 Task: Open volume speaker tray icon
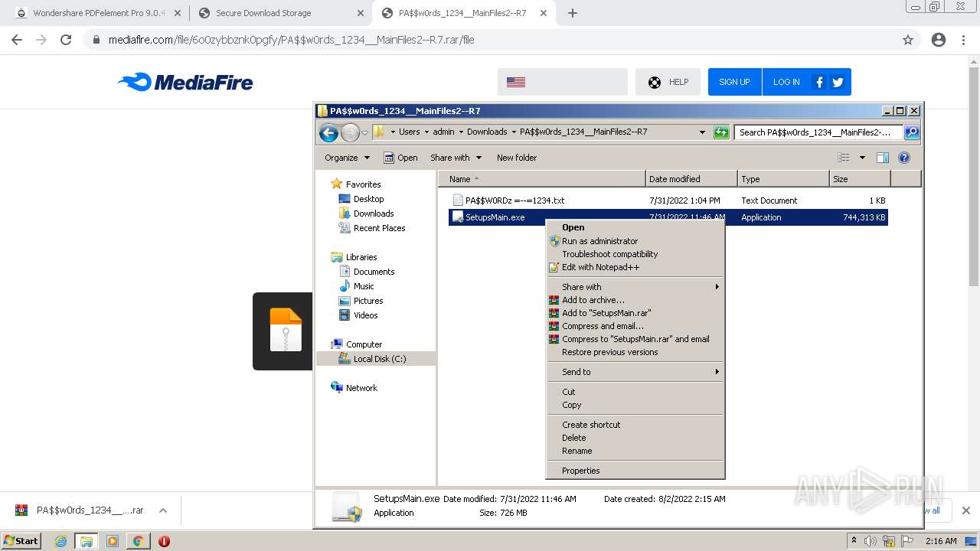(871, 541)
